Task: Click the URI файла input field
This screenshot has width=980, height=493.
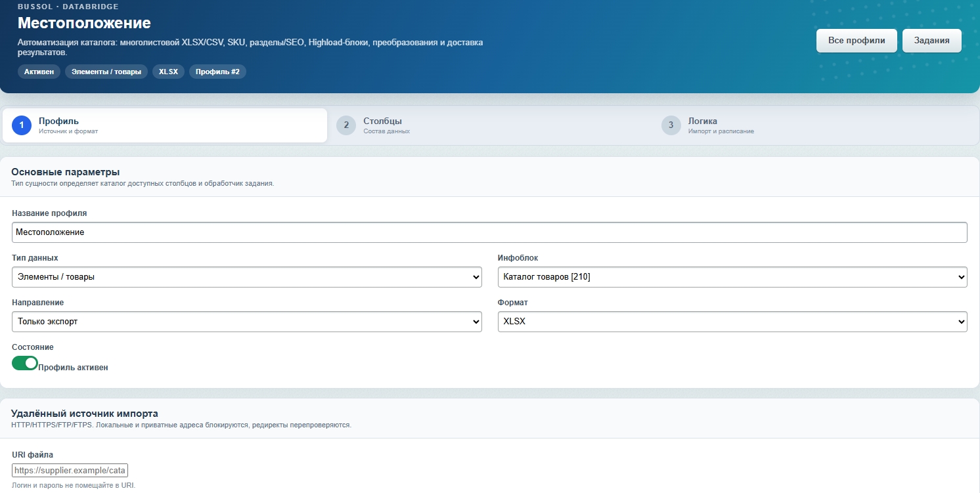Action: [70, 471]
